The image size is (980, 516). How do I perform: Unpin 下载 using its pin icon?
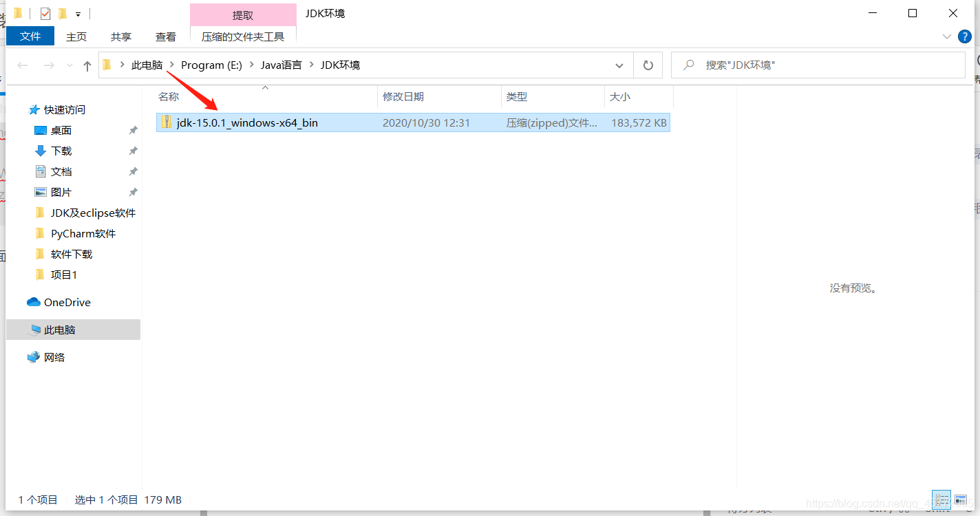(133, 151)
